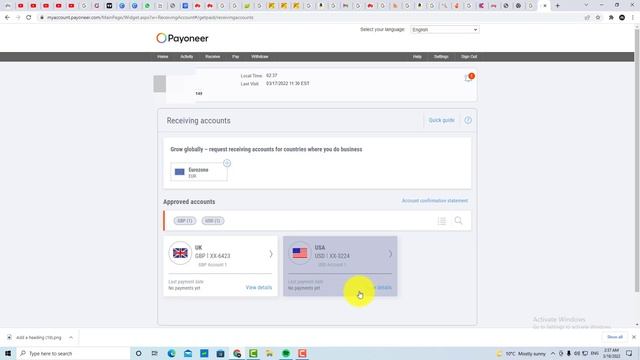The image size is (640, 360).
Task: Open the Pay menu item
Action: tap(236, 57)
